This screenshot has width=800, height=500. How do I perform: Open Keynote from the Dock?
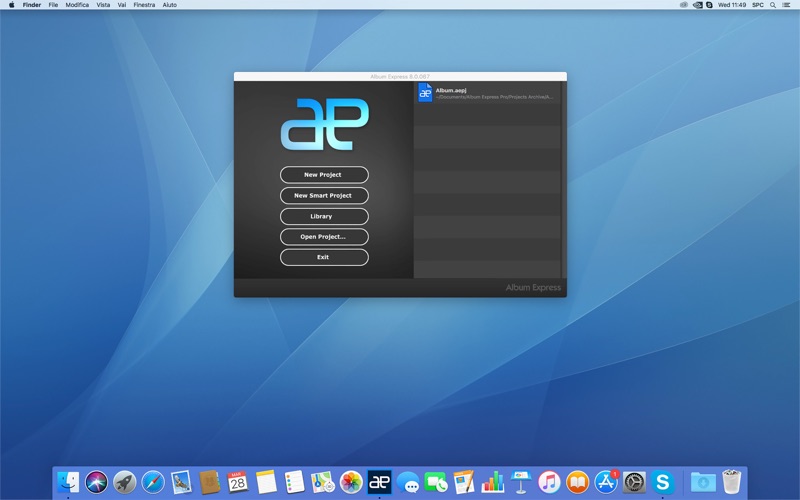click(521, 482)
